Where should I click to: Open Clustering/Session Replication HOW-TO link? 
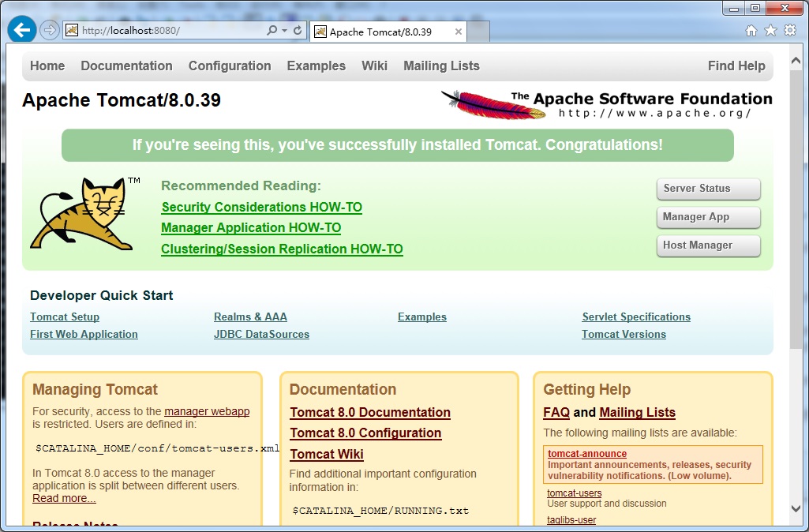click(x=282, y=249)
